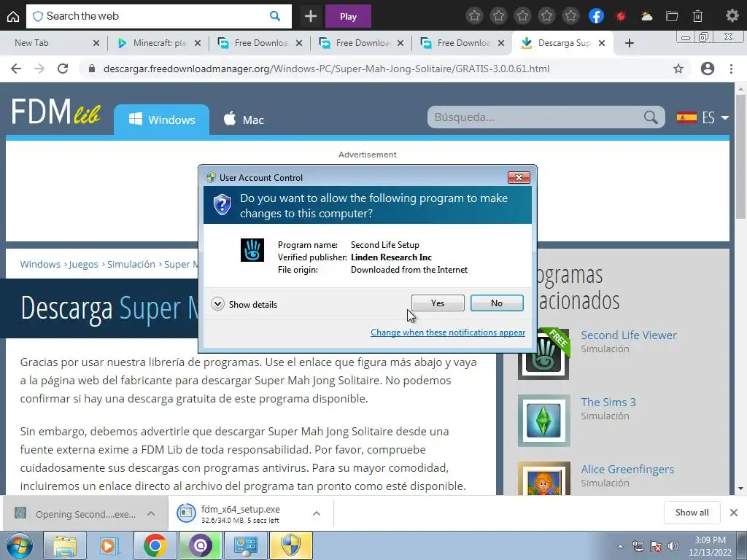Click the control panel taskbar icon

[245, 545]
